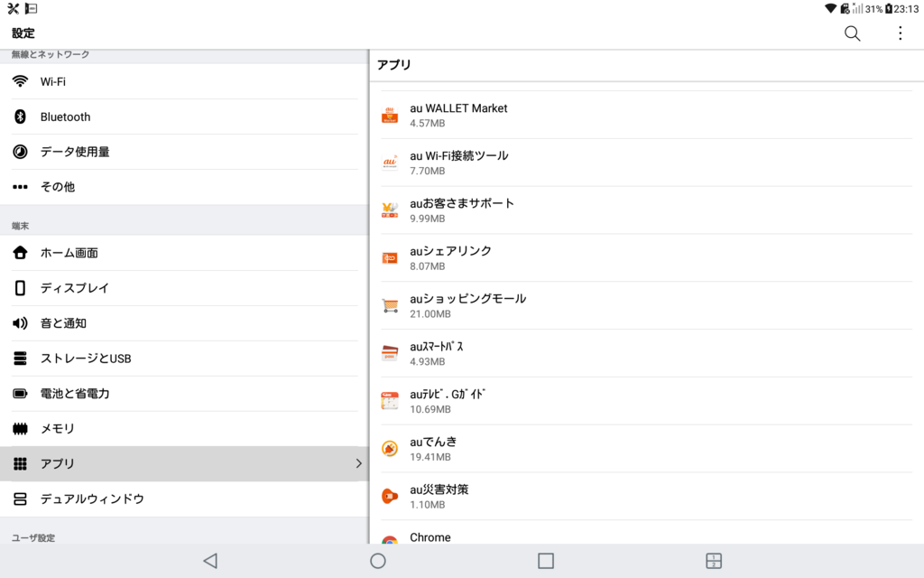
Task: Open au WALLET Market app details
Action: click(646, 115)
